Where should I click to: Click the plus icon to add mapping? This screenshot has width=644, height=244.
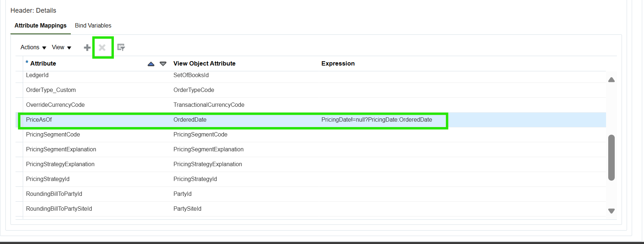87,47
